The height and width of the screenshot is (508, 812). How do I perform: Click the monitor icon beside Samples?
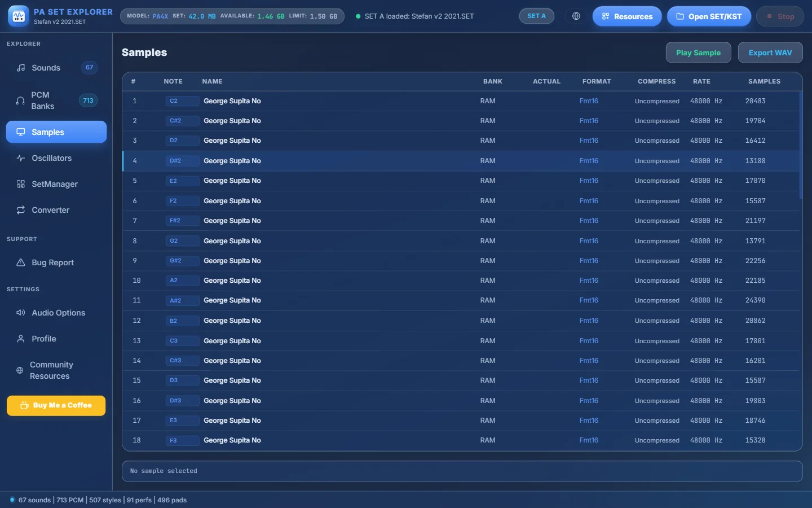coord(21,132)
